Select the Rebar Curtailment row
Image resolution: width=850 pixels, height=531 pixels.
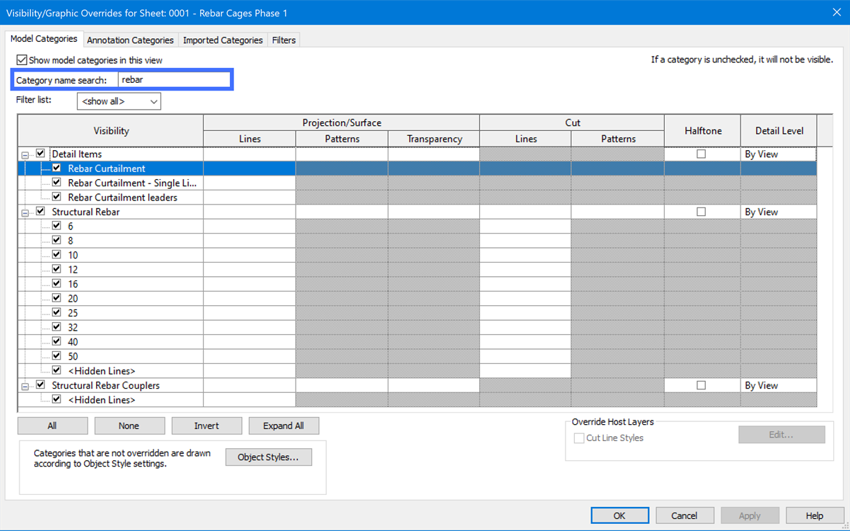[107, 169]
